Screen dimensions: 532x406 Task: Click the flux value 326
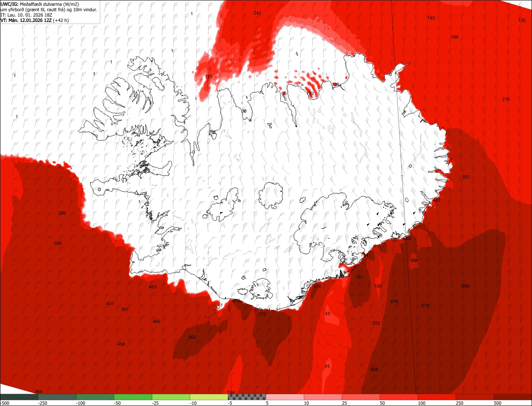[62, 213]
